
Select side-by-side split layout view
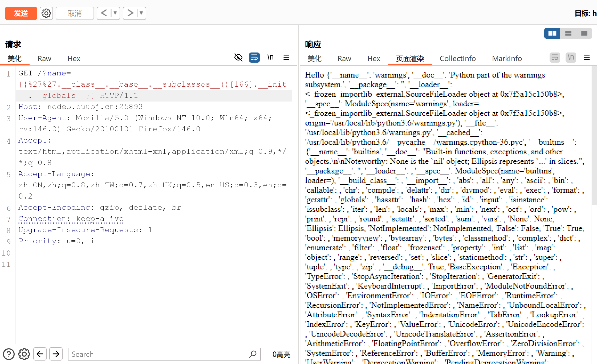coord(552,33)
